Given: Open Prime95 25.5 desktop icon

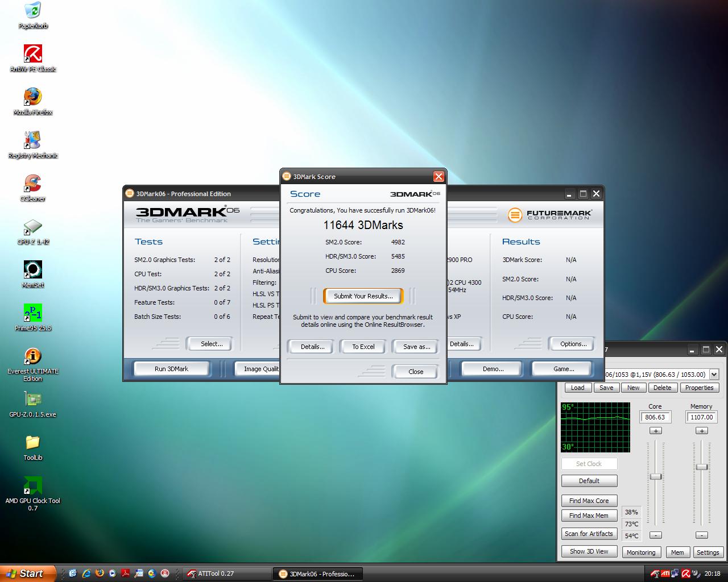Looking at the screenshot, I should [33, 318].
